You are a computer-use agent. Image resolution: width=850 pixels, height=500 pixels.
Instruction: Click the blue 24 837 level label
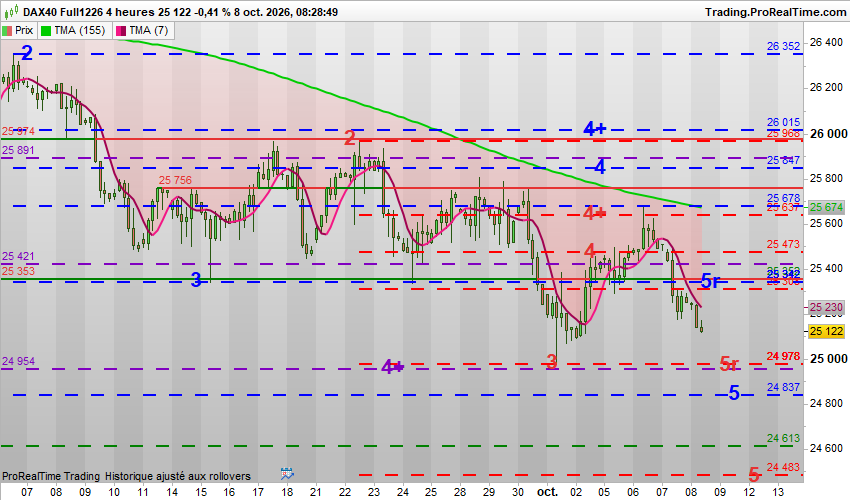(783, 387)
